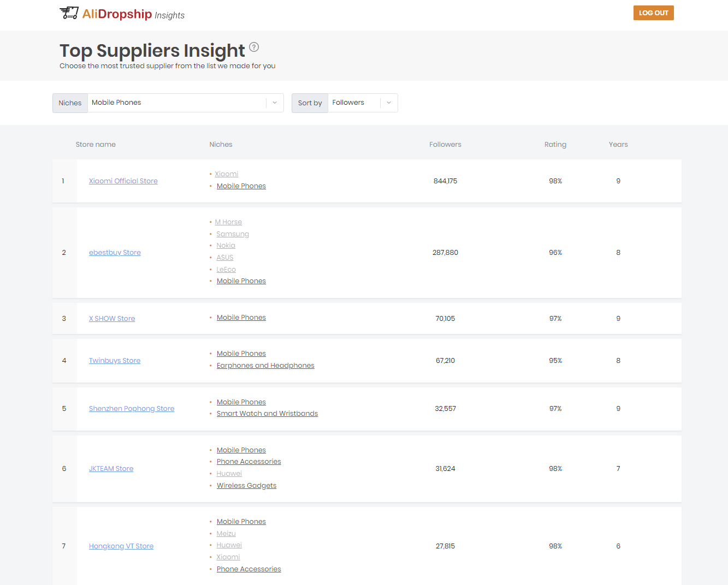The height and width of the screenshot is (585, 728).
Task: Click Smart Watch and Wristbands niche
Action: [x=267, y=413]
